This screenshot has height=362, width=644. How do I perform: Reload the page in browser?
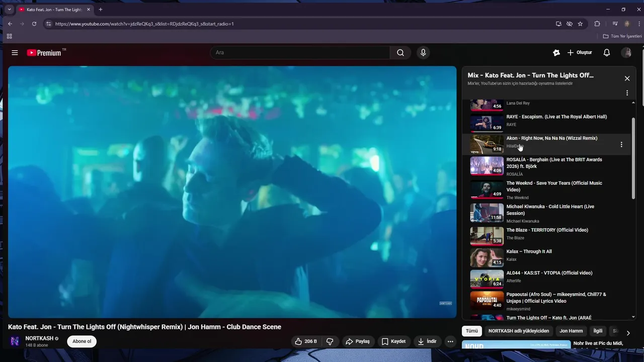[34, 24]
